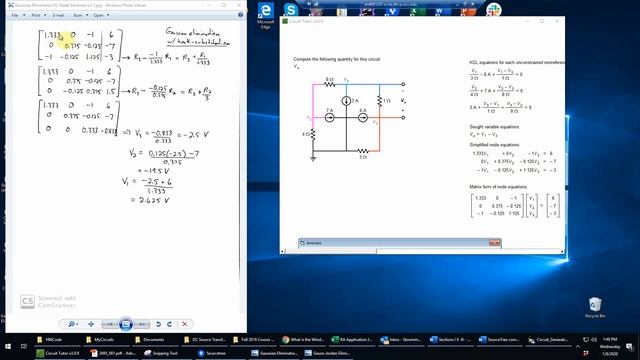The width and height of the screenshot is (640, 360).
Task: Open the Burn dropdown in Photo Viewer
Action: [80, 15]
